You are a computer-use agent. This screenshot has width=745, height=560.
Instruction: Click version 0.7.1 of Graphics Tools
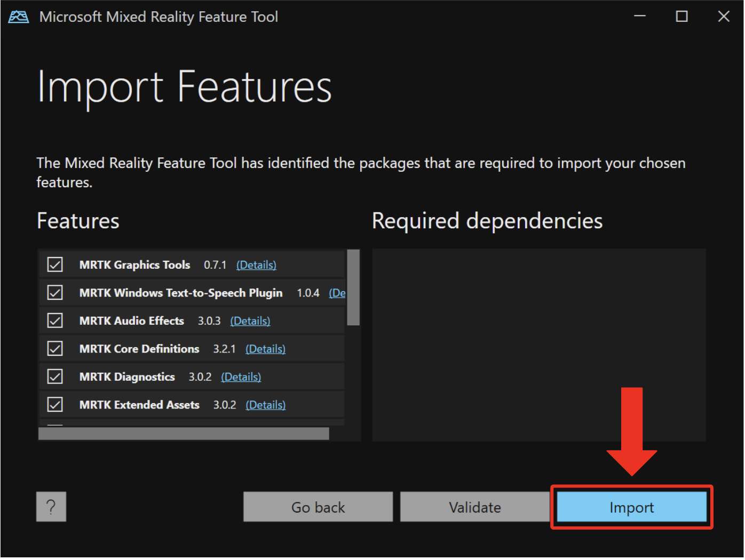(x=215, y=265)
